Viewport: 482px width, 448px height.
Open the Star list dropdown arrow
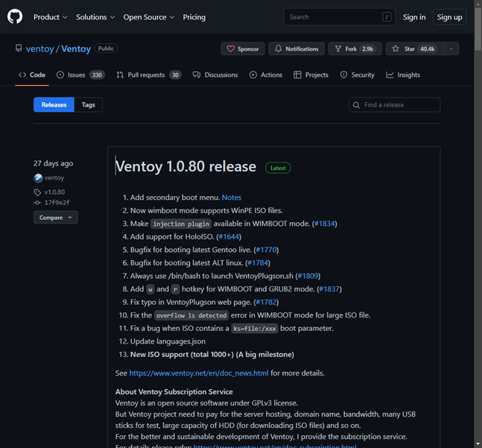451,48
